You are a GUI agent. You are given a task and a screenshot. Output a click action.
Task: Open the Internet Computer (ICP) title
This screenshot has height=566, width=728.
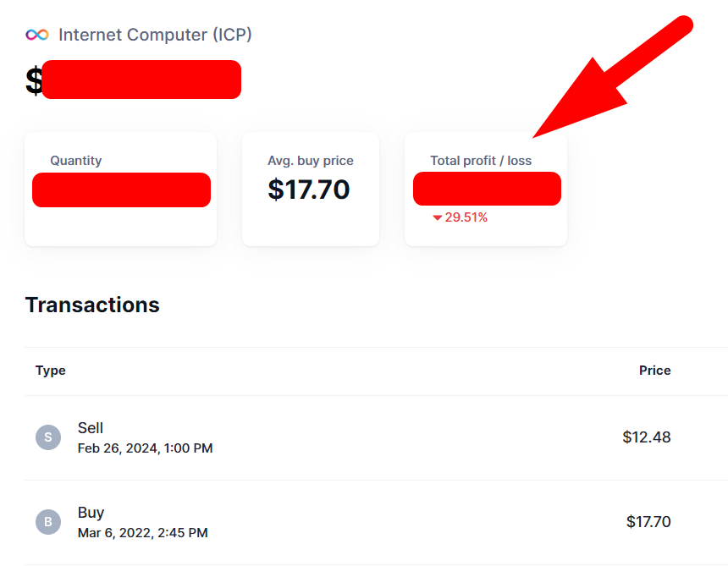coord(155,35)
